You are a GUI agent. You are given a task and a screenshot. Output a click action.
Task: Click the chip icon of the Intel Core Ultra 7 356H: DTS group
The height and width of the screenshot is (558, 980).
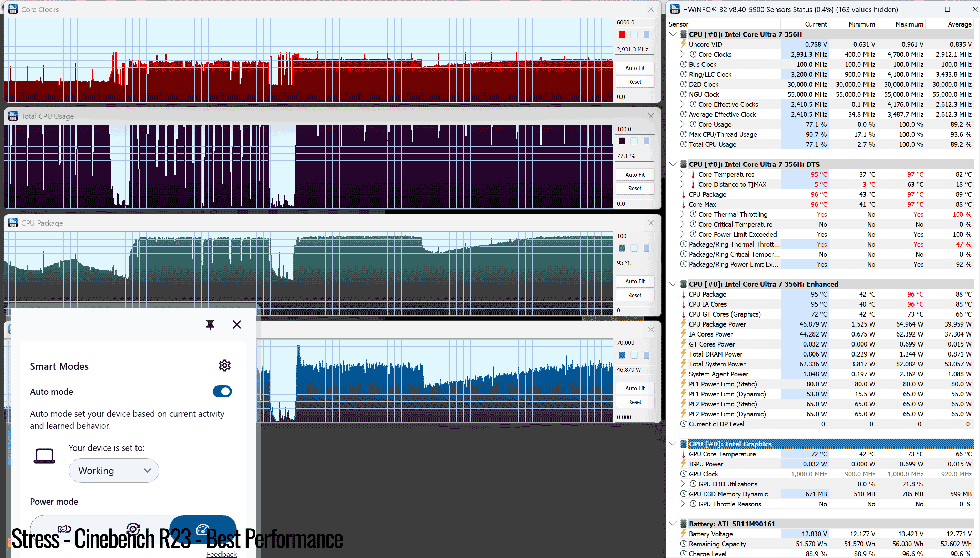(683, 164)
